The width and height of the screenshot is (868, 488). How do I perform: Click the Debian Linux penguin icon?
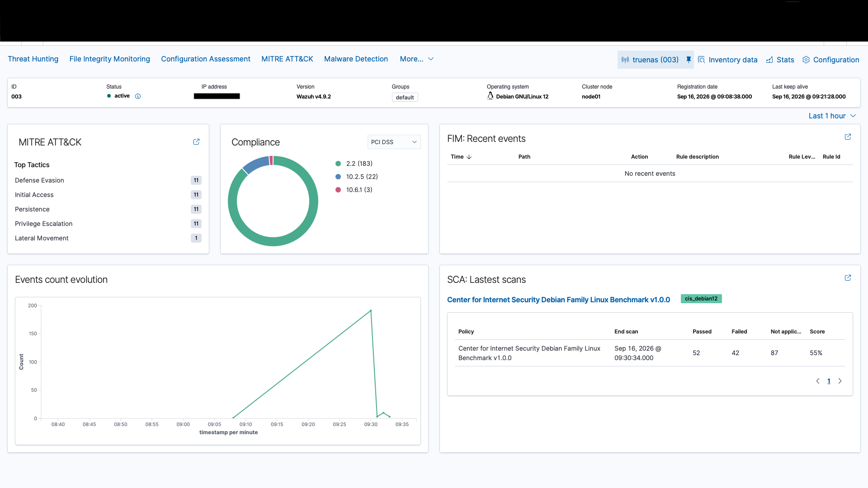pyautogui.click(x=490, y=96)
